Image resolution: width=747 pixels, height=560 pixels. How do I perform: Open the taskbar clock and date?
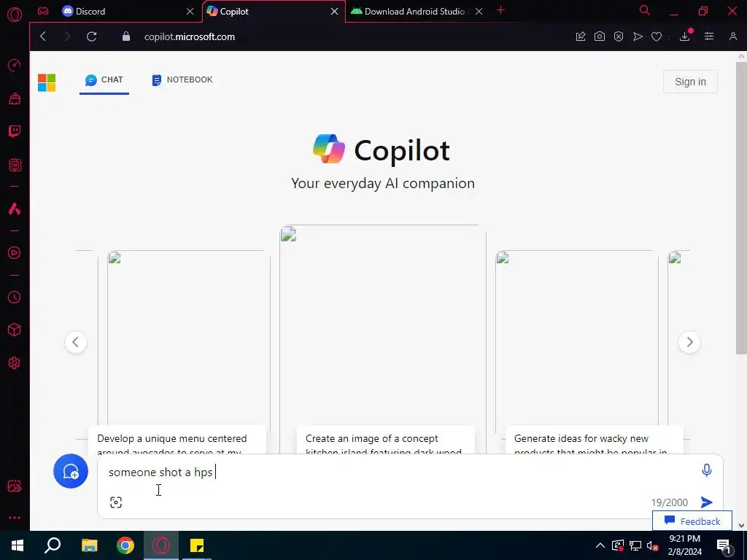[x=684, y=545]
